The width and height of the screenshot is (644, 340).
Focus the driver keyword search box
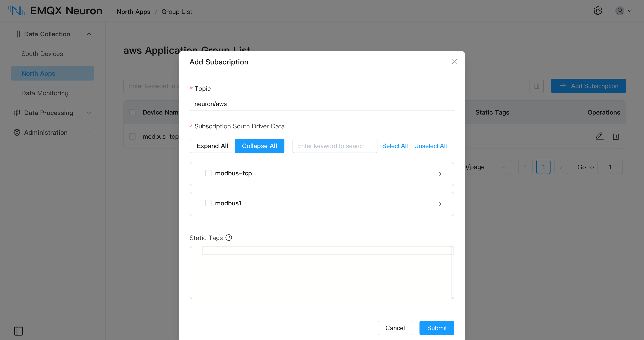[x=335, y=146]
